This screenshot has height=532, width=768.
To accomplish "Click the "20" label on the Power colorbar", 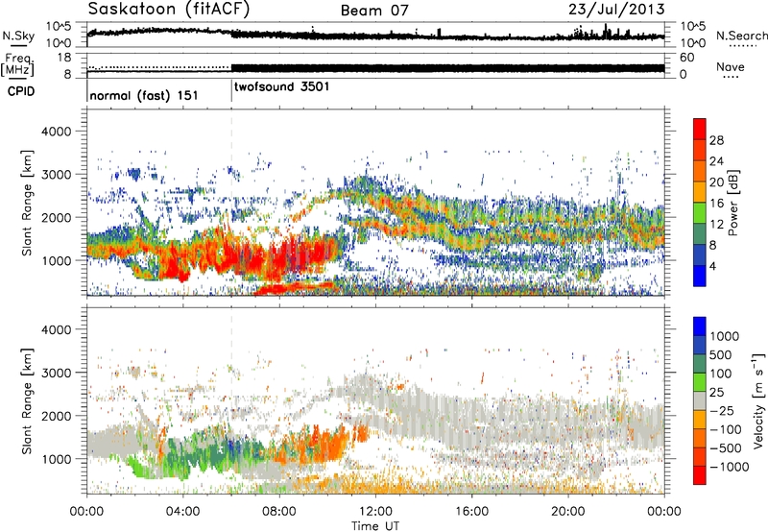I will 716,182.
